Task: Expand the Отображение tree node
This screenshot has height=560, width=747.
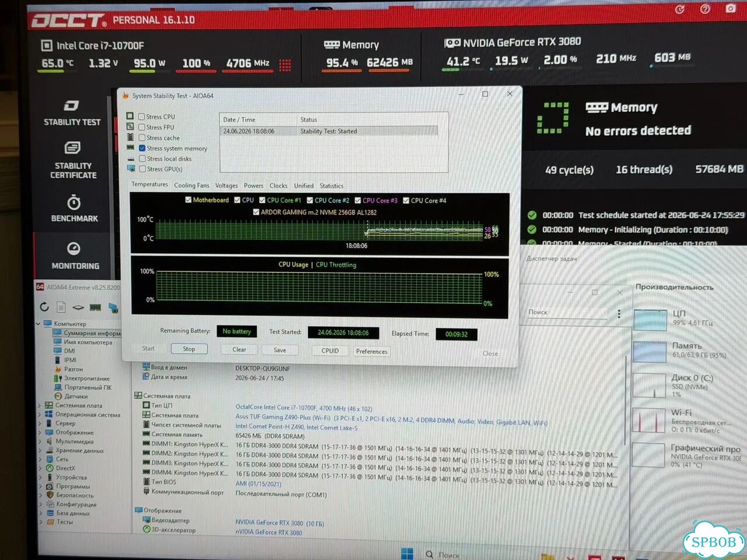Action: point(39,432)
